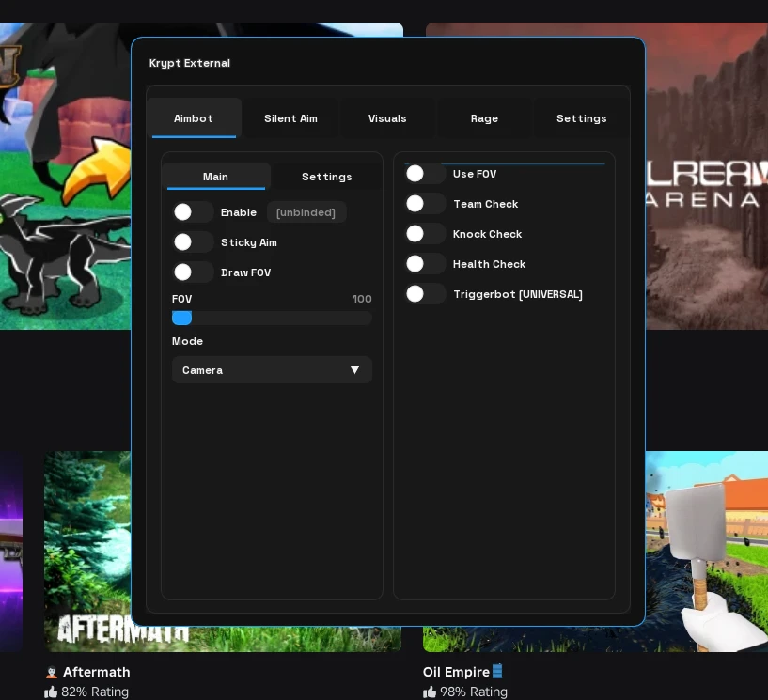Image resolution: width=768 pixels, height=700 pixels.
Task: Open the Oil Empire game title link
Action: point(457,672)
